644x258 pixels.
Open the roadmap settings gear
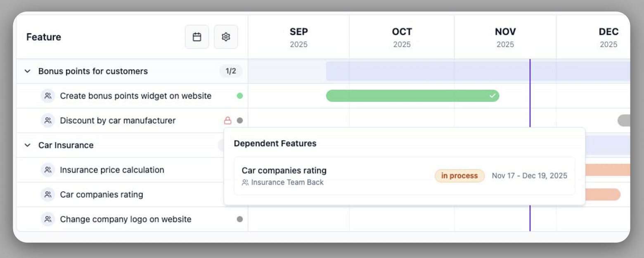point(226,37)
